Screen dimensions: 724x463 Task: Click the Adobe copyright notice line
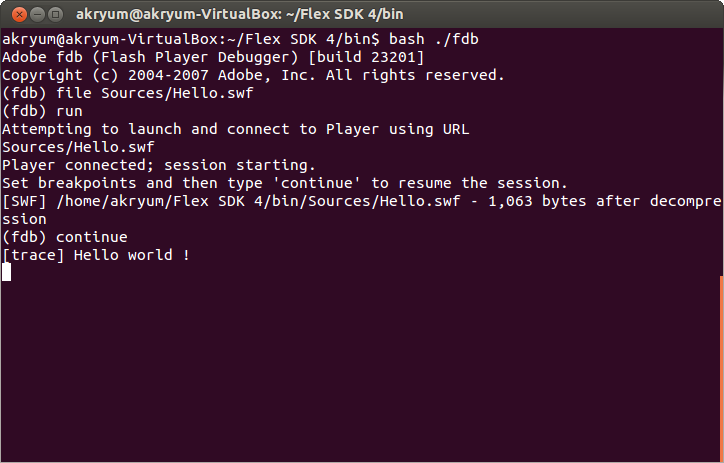pyautogui.click(x=253, y=75)
